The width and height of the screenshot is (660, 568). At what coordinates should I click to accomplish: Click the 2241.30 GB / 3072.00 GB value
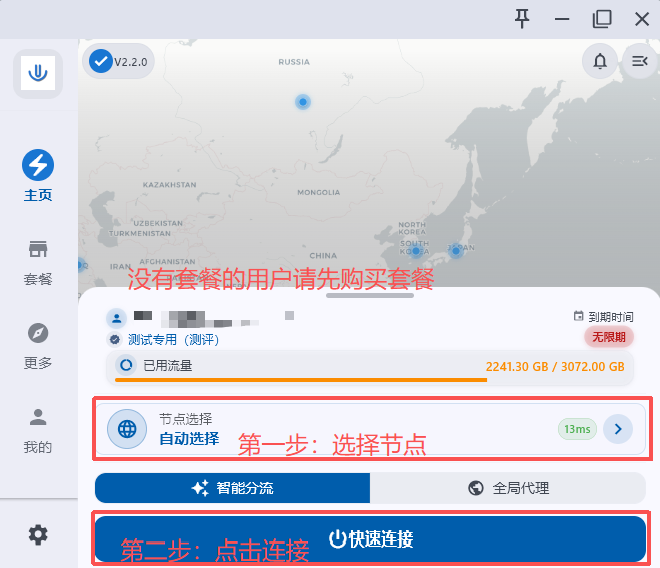pyautogui.click(x=555, y=367)
